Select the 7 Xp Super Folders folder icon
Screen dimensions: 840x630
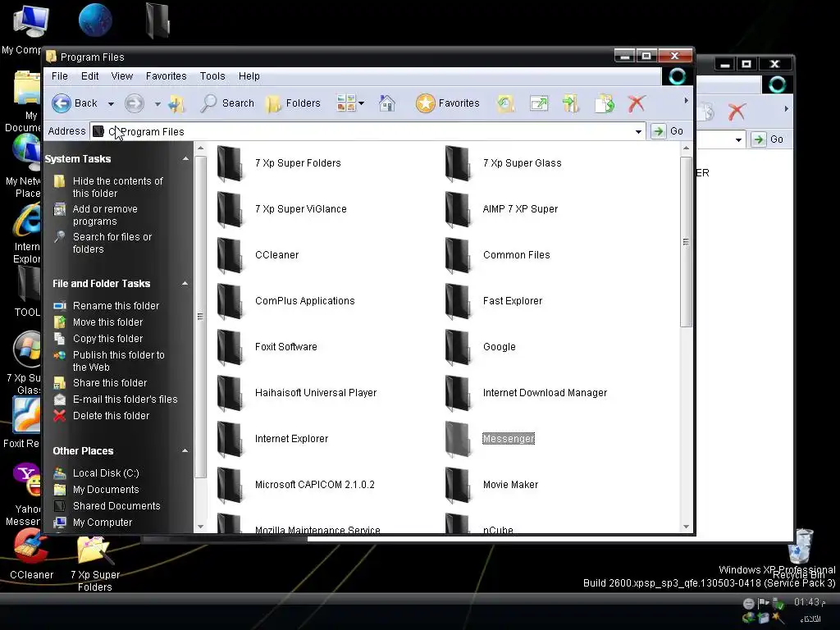pyautogui.click(x=231, y=163)
